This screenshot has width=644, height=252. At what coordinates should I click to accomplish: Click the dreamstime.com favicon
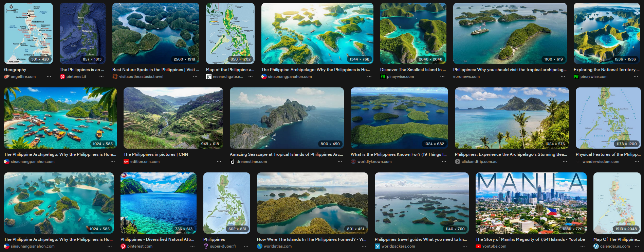(x=233, y=162)
